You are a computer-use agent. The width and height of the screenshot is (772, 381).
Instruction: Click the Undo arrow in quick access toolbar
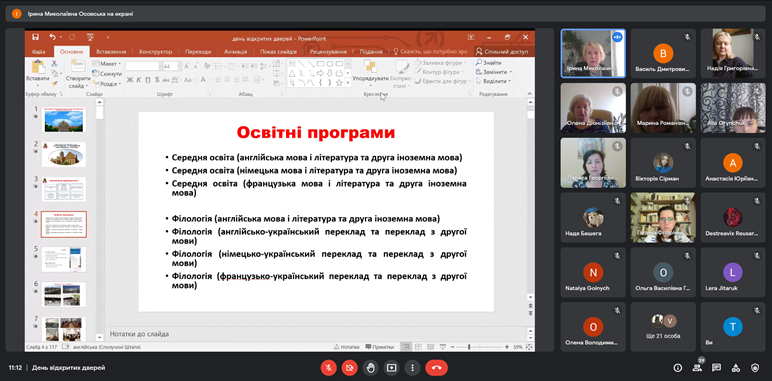coord(52,37)
